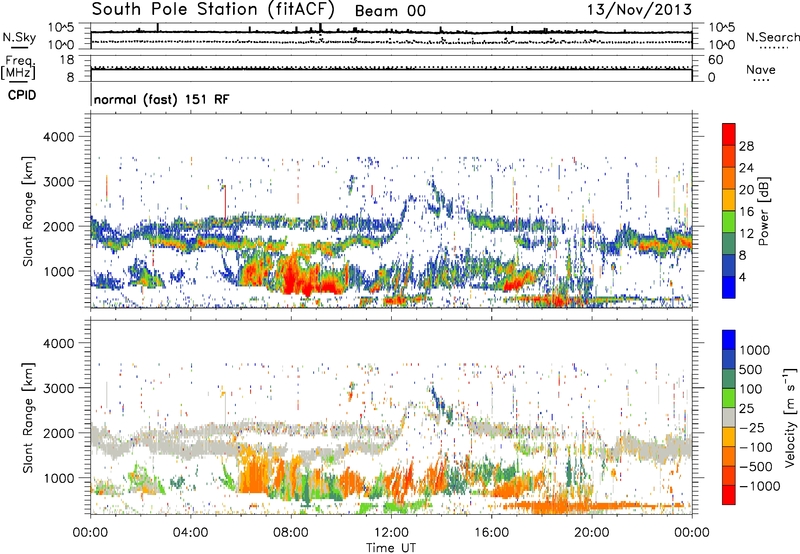Click the '3000' tick in velocity panel
The height and width of the screenshot is (554, 800).
(59, 388)
